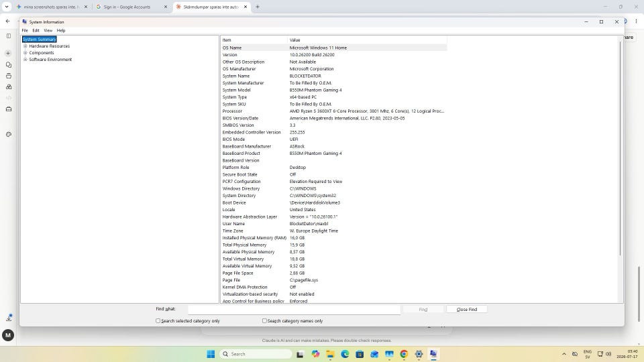This screenshot has height=362, width=644.
Task: Click the palette icon in the Claude sidebar
Action: pyautogui.click(x=9, y=134)
